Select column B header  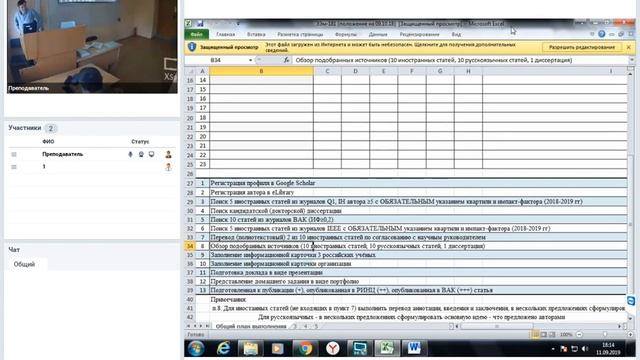261,71
